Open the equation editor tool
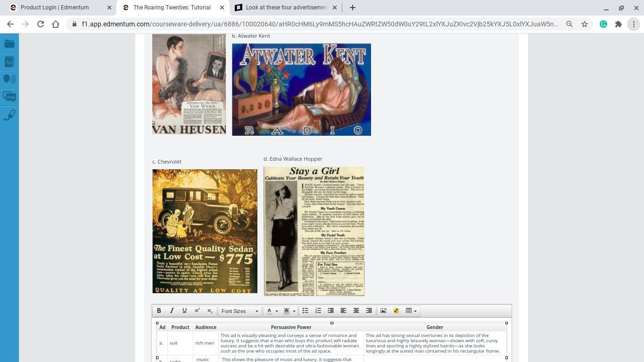The height and width of the screenshot is (362, 644). (x=396, y=311)
